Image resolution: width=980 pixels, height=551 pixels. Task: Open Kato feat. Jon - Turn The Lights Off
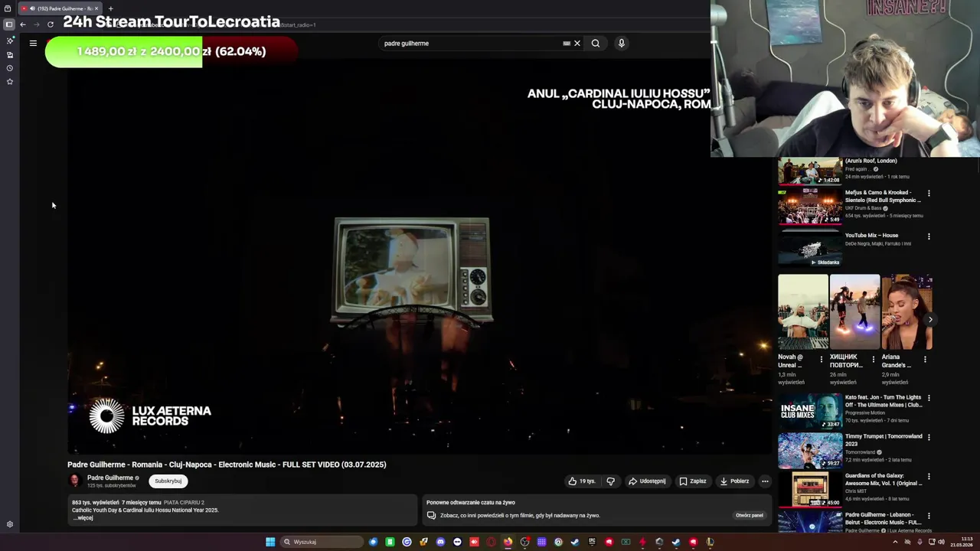[x=810, y=411]
